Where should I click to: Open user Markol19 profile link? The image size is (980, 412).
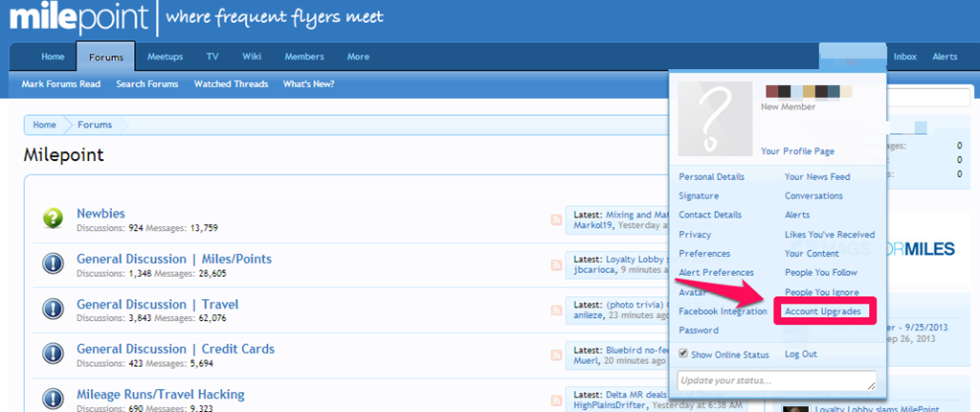coord(592,225)
